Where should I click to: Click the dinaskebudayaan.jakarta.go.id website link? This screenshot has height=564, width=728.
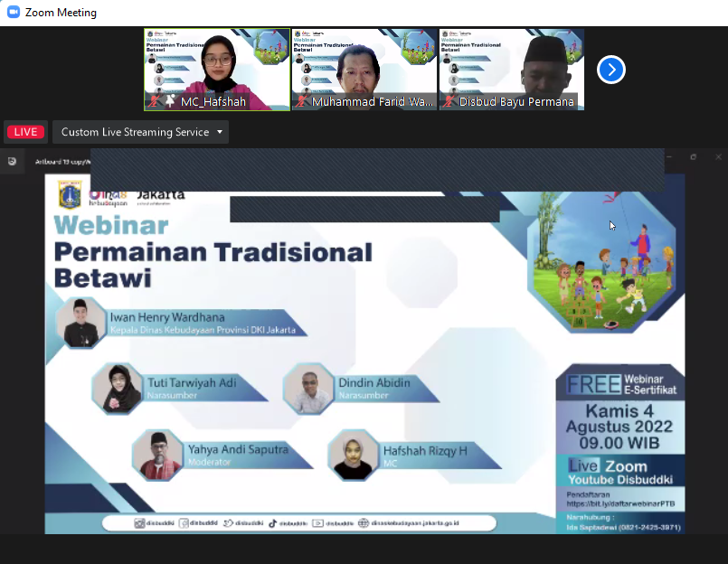click(x=415, y=523)
